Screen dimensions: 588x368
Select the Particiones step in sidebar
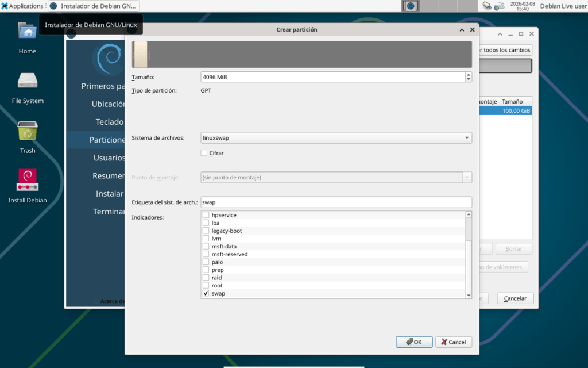[107, 140]
